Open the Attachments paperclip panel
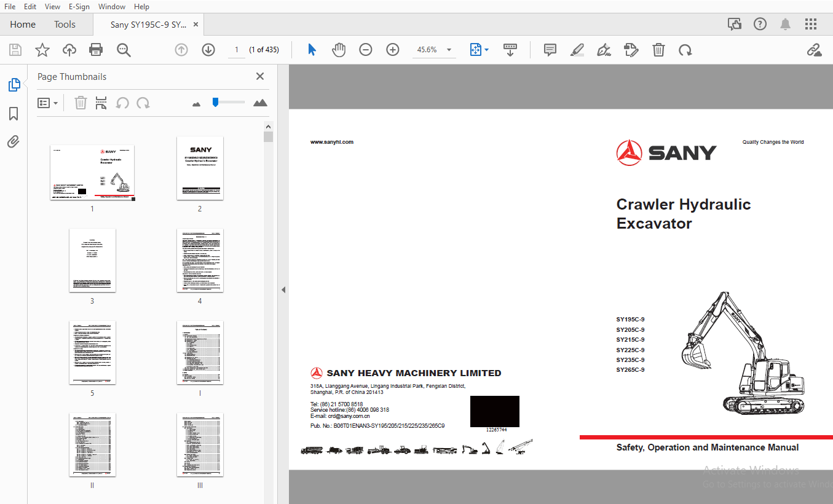 coord(14,142)
